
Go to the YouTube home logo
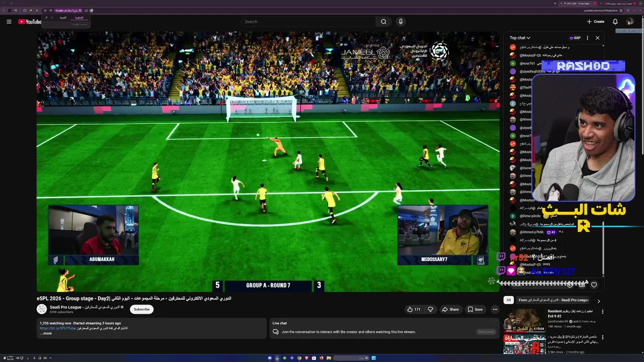(x=30, y=22)
